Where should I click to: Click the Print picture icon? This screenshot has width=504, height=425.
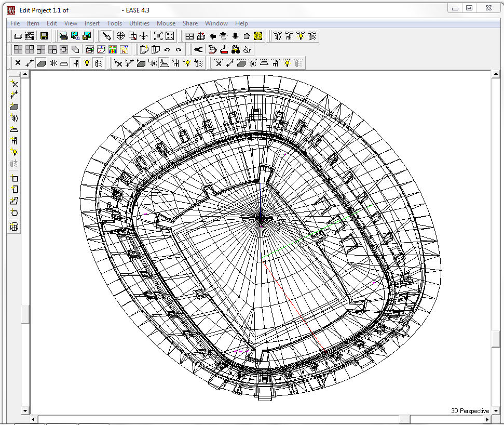click(64, 36)
